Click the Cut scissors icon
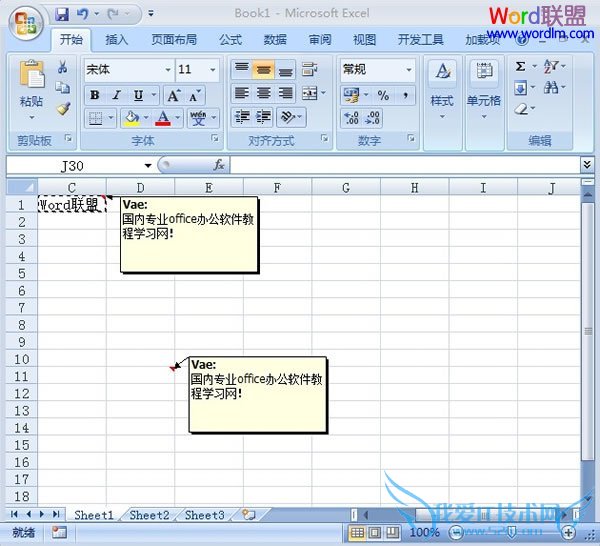Viewport: 600px width, 546px height. (62, 67)
